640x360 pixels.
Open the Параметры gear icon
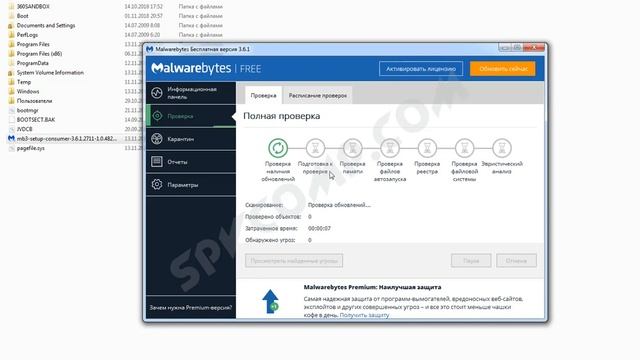tap(157, 184)
